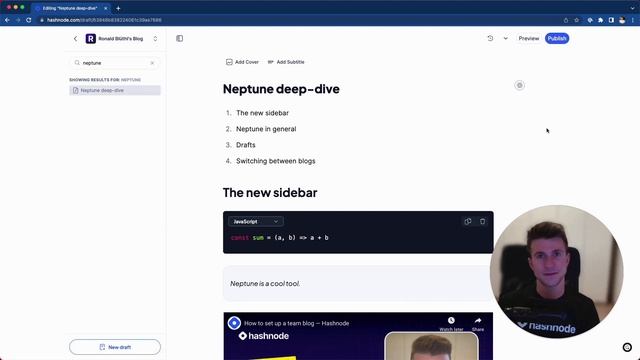The width and height of the screenshot is (640, 360).
Task: Close the Editing Neptune deep-dive tab
Action: coord(106,8)
